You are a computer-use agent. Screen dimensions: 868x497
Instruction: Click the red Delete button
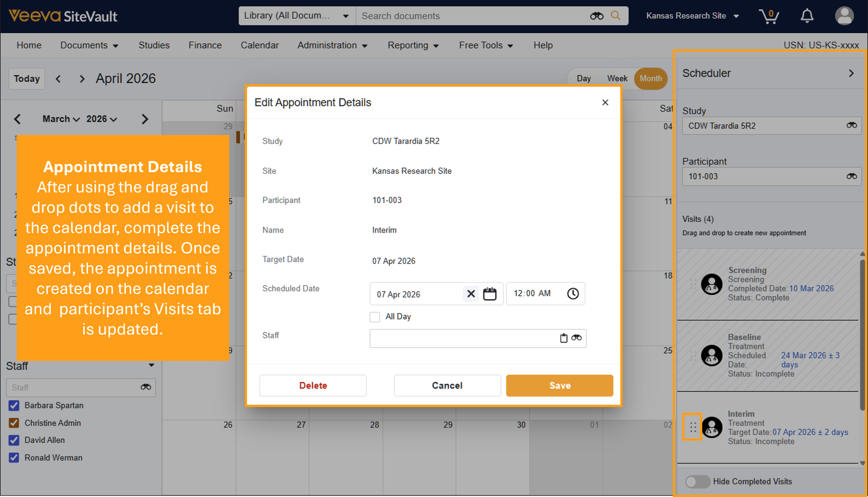[x=313, y=385]
